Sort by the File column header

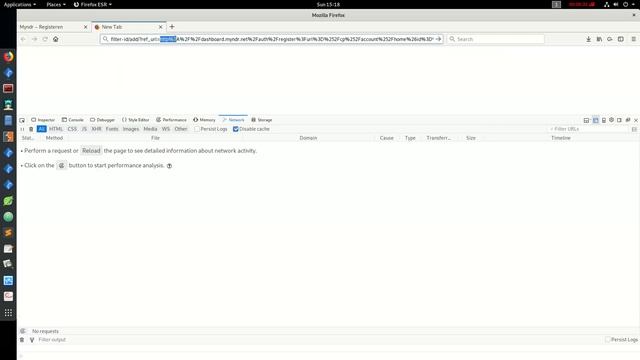[x=155, y=138]
